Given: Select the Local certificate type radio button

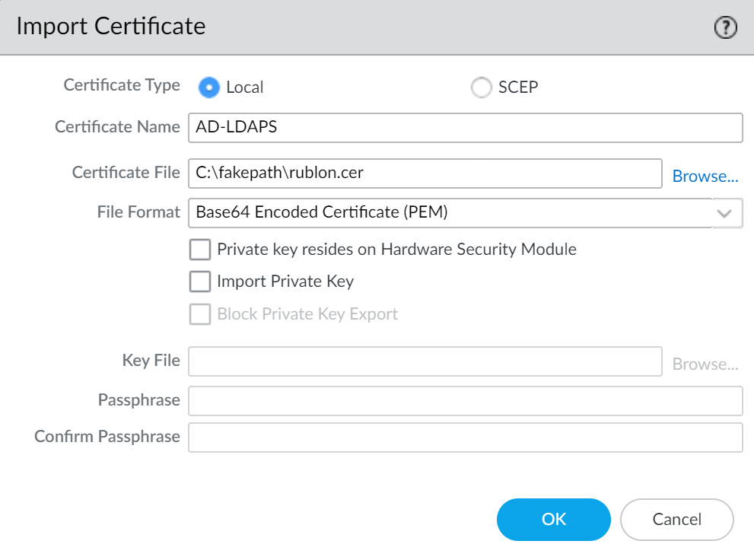Looking at the screenshot, I should pos(209,87).
